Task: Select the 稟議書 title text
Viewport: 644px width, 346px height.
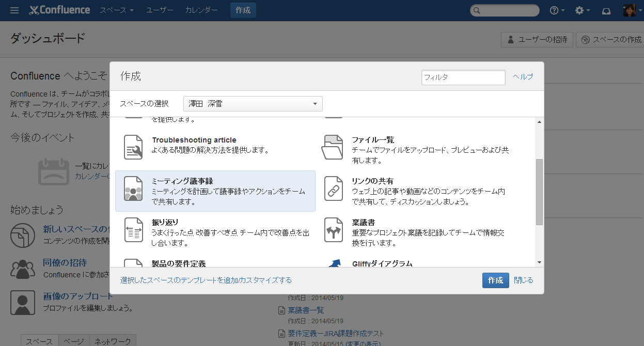Action: [363, 223]
